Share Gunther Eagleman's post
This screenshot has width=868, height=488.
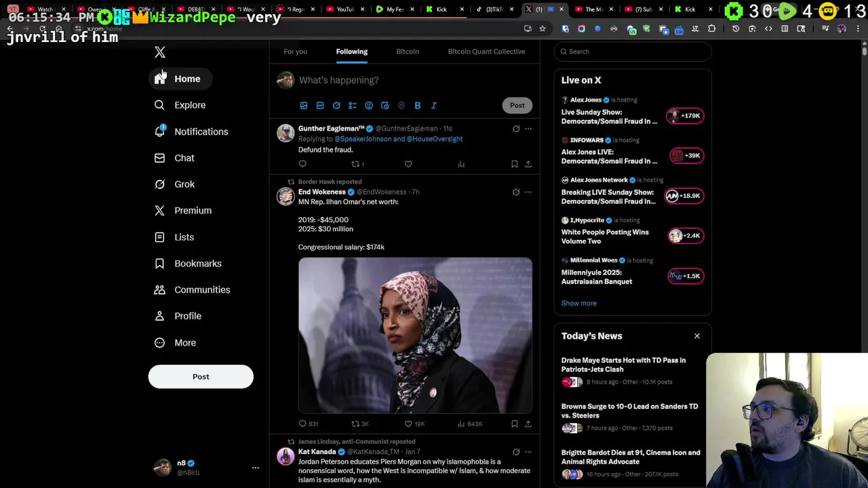528,164
